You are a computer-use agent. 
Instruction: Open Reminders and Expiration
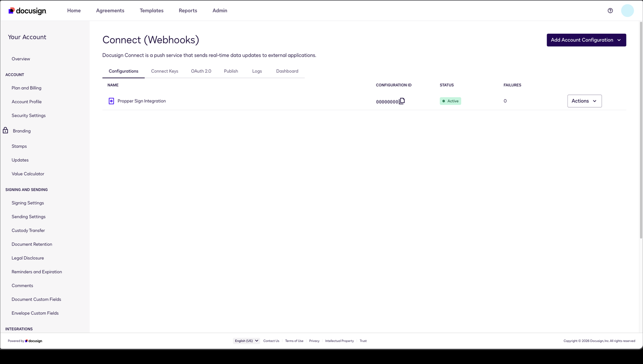pyautogui.click(x=37, y=272)
